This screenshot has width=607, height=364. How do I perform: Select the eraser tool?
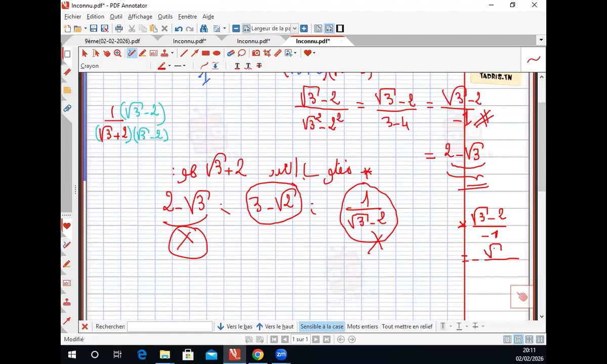pyautogui.click(x=231, y=53)
